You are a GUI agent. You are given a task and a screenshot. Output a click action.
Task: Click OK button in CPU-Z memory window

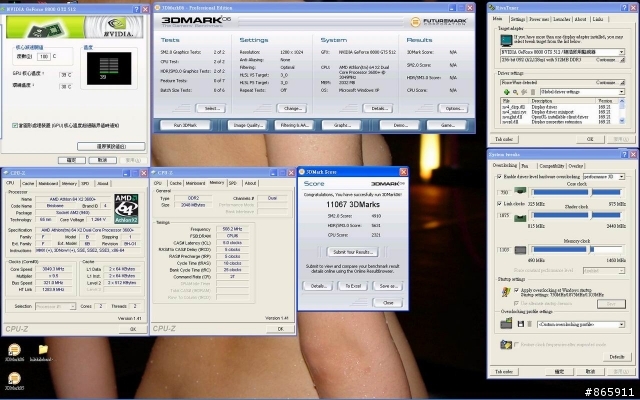coord(280,329)
